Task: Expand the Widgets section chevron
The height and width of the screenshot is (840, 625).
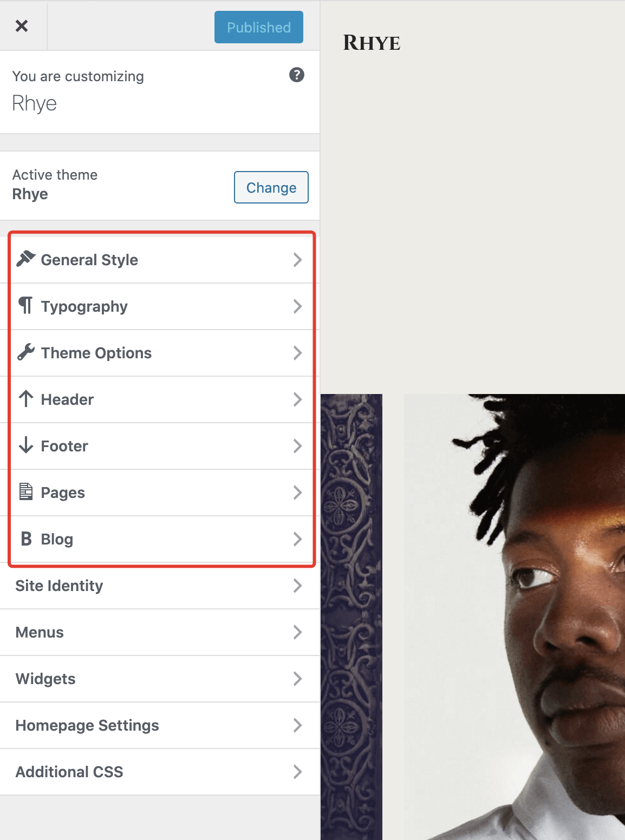Action: coord(297,679)
